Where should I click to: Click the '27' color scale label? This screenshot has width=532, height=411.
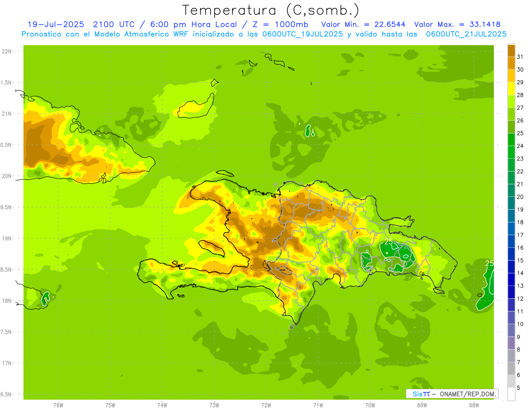pyautogui.click(x=520, y=107)
